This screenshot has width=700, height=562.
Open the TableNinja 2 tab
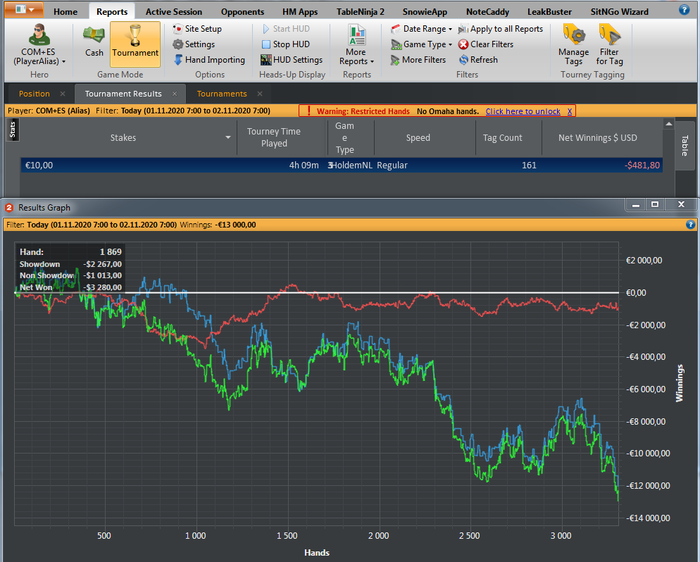tap(360, 12)
